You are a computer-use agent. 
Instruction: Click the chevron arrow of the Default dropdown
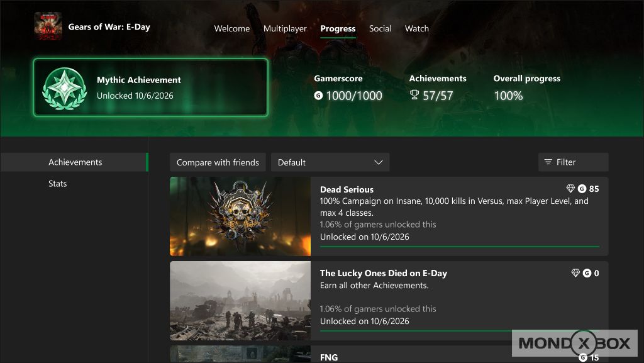pos(378,162)
